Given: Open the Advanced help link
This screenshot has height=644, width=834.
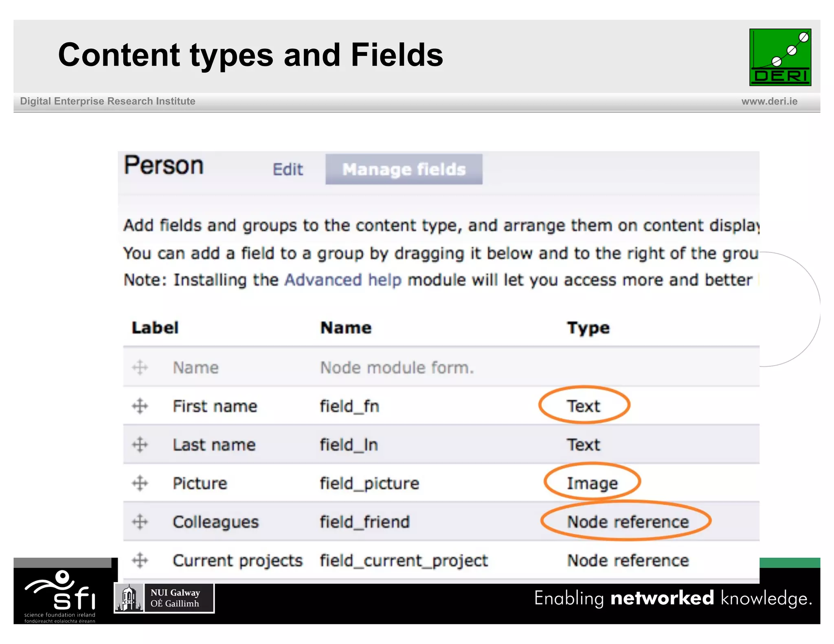Looking at the screenshot, I should tap(343, 280).
